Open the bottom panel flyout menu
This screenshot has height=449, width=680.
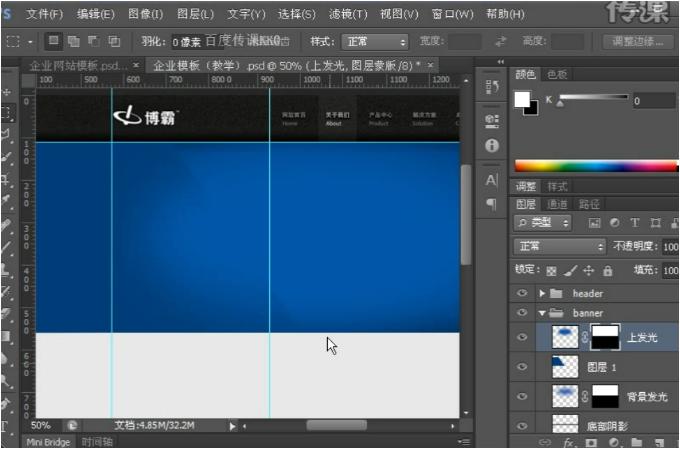point(464,442)
